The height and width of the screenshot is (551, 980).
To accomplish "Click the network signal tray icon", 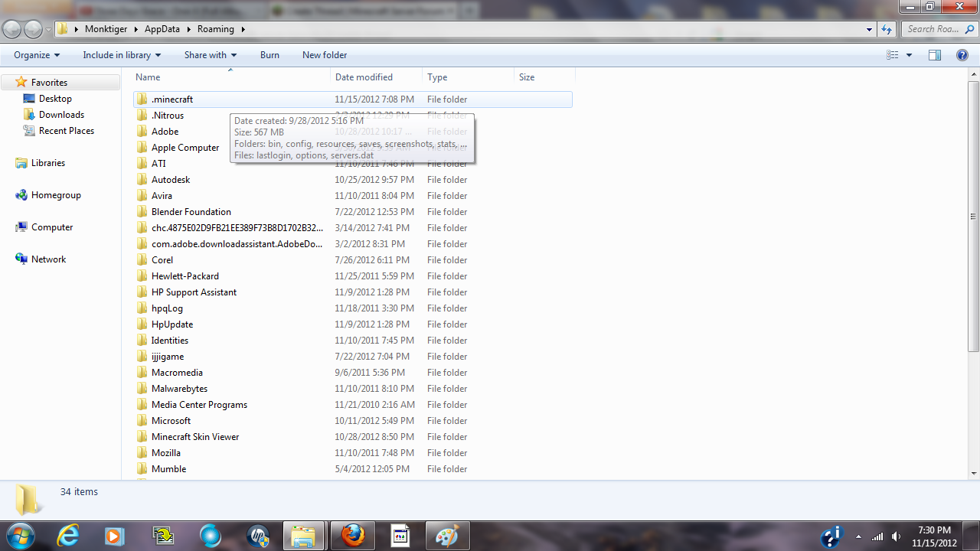I will click(877, 536).
